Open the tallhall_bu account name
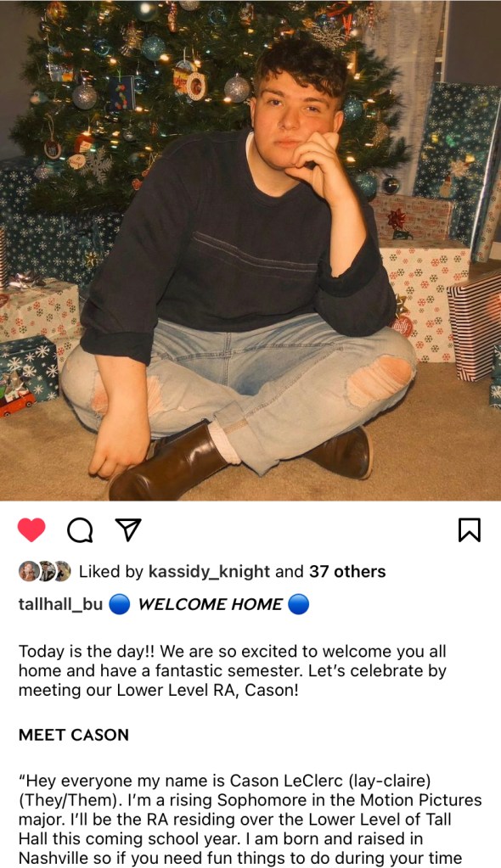This screenshot has width=501, height=868. [60, 604]
